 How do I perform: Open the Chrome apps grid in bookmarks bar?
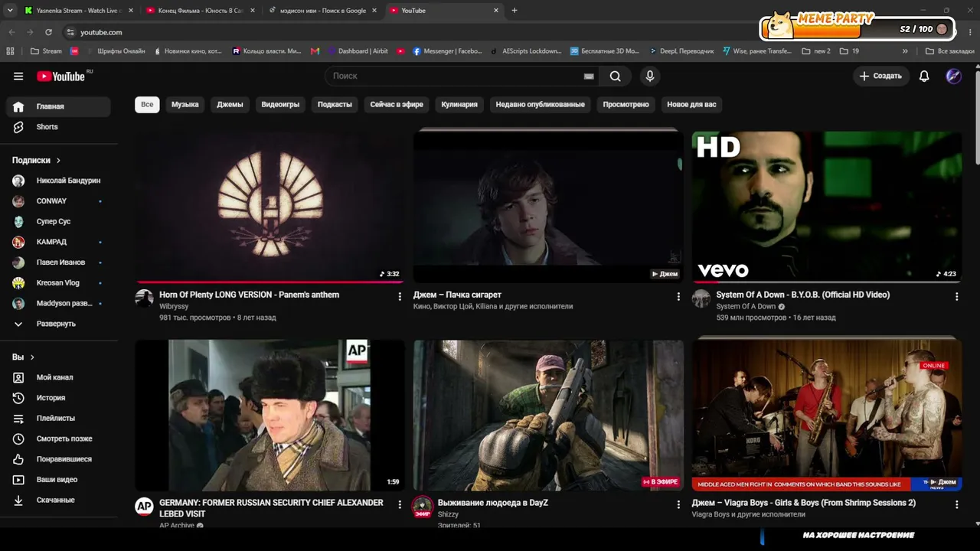[x=10, y=51]
